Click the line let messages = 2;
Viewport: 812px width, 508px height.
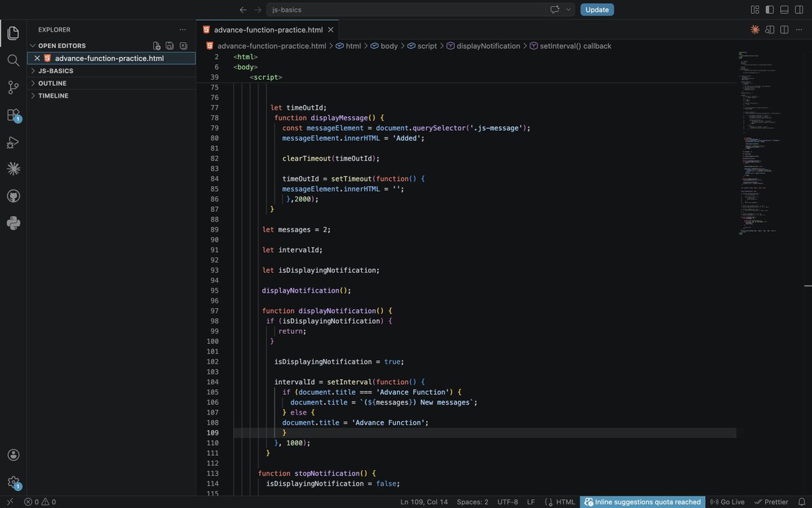[296, 230]
